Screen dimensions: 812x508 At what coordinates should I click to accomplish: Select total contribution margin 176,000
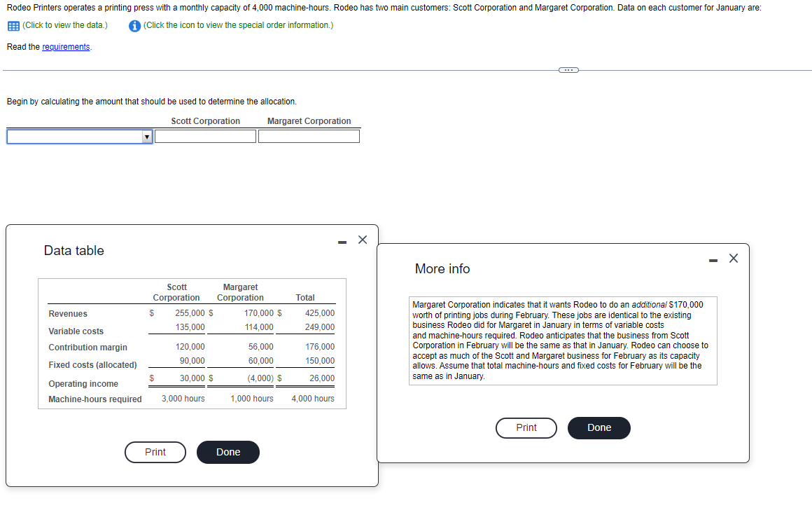point(319,347)
